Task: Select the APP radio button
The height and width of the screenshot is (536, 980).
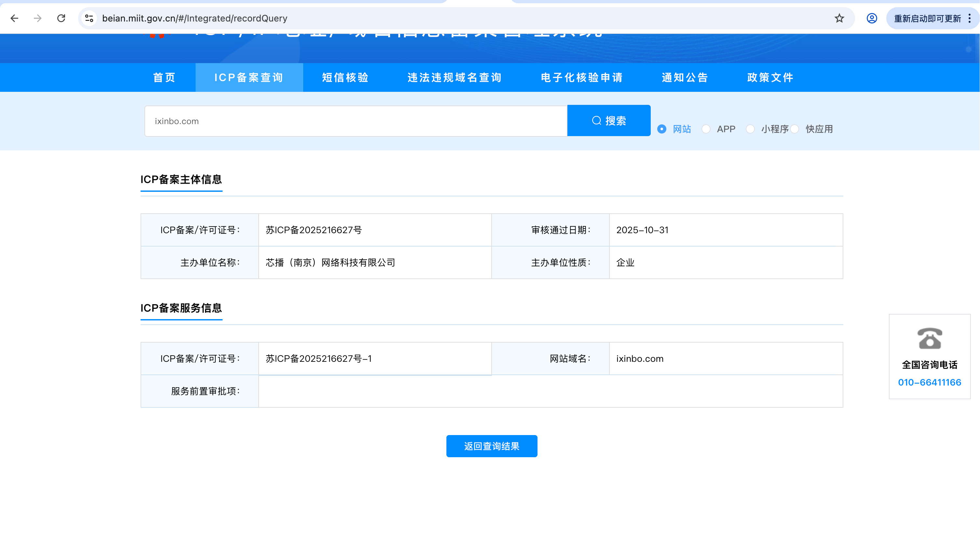Action: (706, 129)
